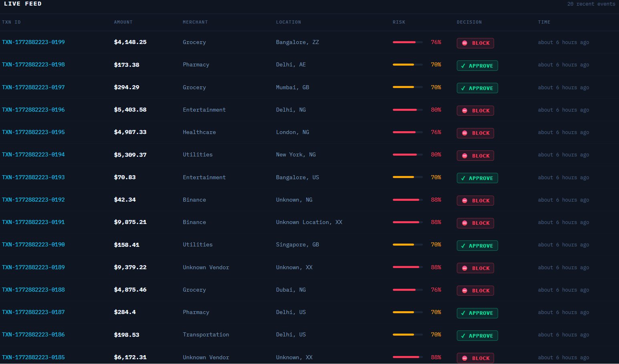The height and width of the screenshot is (364, 619).
Task: Click the block icon in row TXN-1772882223-0199
Action: pyautogui.click(x=464, y=43)
